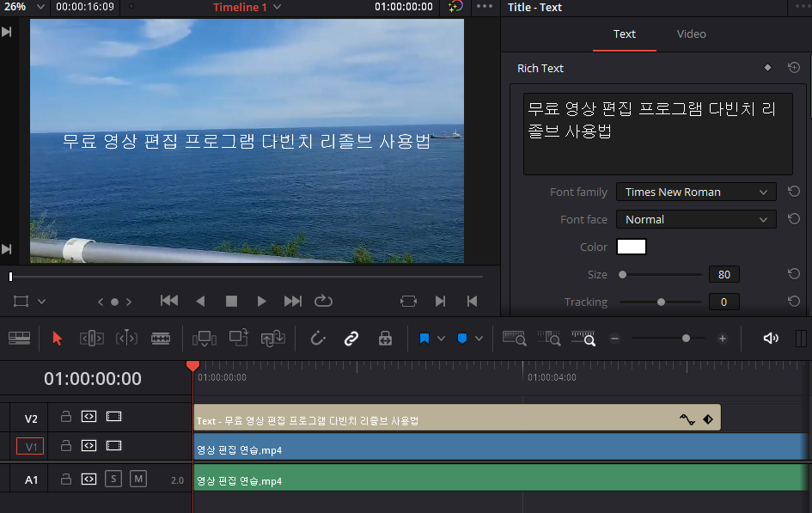Image resolution: width=812 pixels, height=513 pixels.
Task: Open viewer zoom 26% dropdown
Action: tap(40, 7)
